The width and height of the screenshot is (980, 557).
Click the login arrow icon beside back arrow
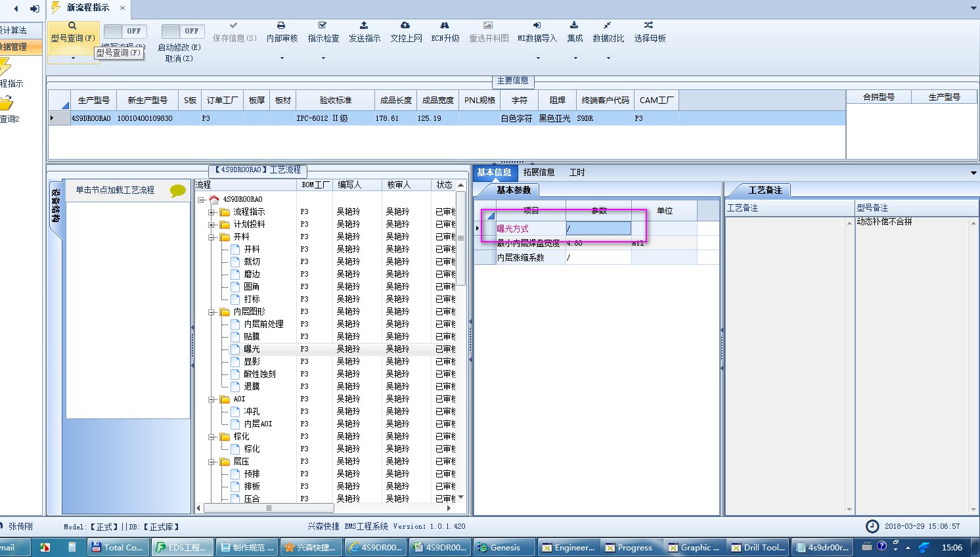coord(34,9)
